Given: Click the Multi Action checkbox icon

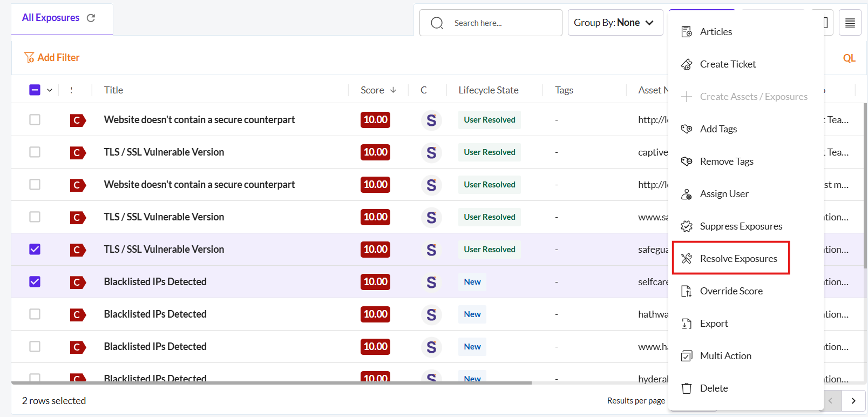Looking at the screenshot, I should (687, 356).
